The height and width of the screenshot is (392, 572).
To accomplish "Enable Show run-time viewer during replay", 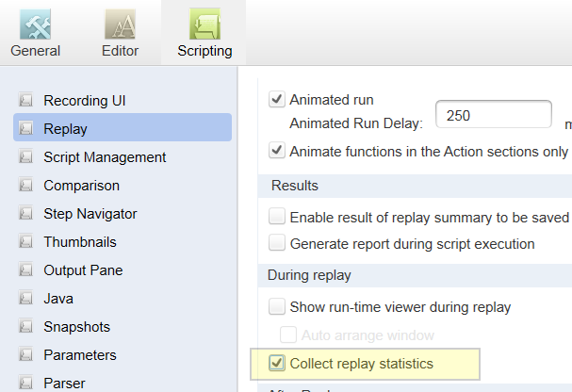I will pyautogui.click(x=277, y=306).
